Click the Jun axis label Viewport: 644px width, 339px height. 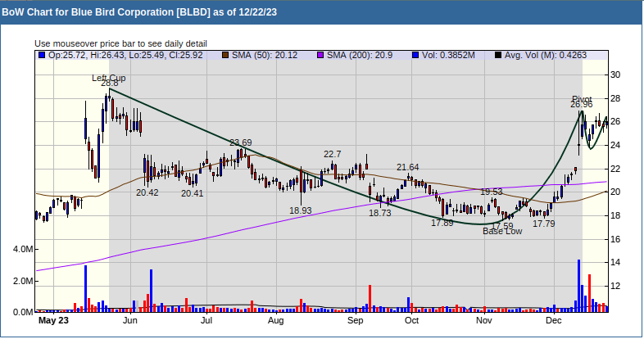tap(129, 320)
